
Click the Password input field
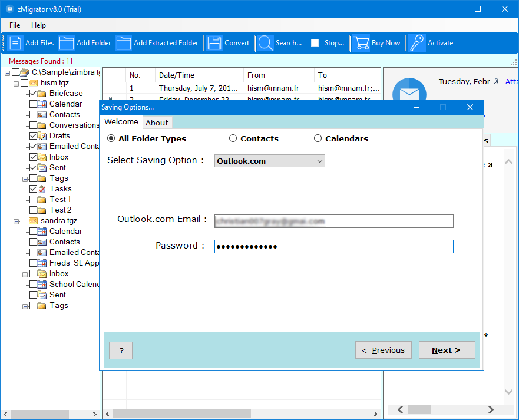333,247
